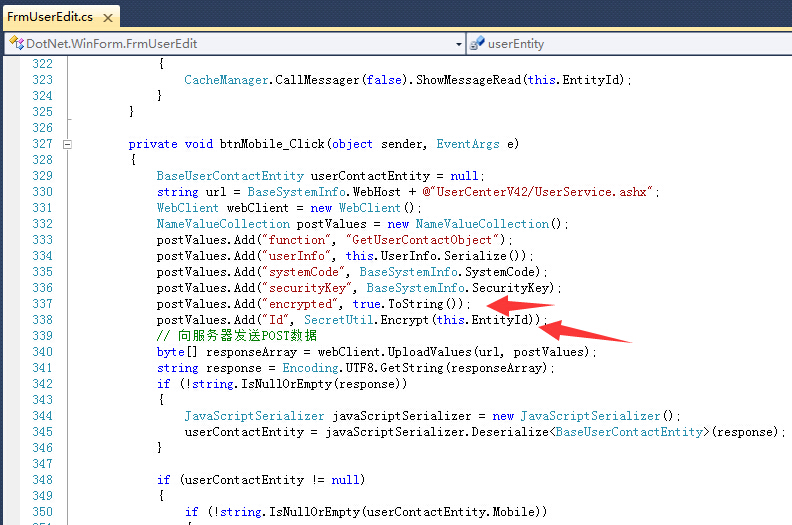This screenshot has width=792, height=525.
Task: Collapse the btnMobile_Click method outline
Action: pyautogui.click(x=67, y=145)
